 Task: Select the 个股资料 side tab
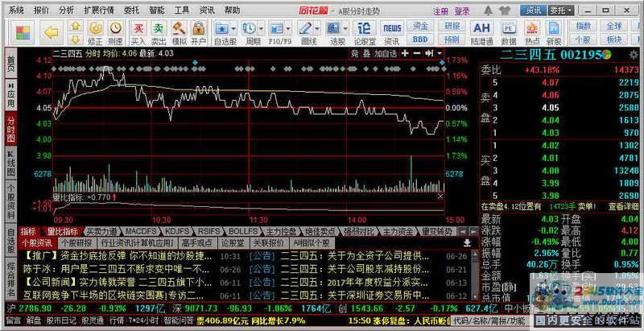11,201
